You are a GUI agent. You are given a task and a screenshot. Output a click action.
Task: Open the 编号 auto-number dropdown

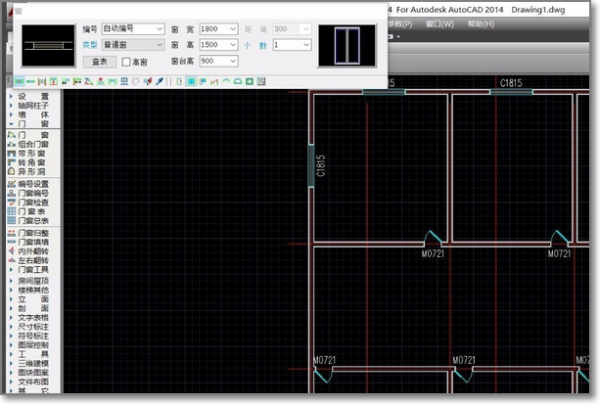[159, 29]
